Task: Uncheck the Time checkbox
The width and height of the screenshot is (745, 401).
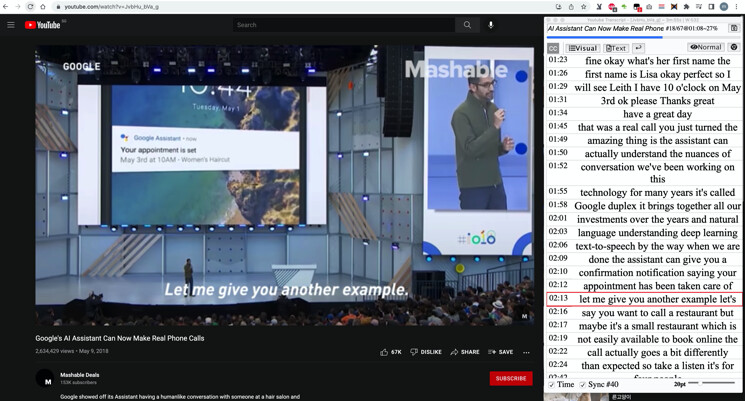Action: coord(552,384)
